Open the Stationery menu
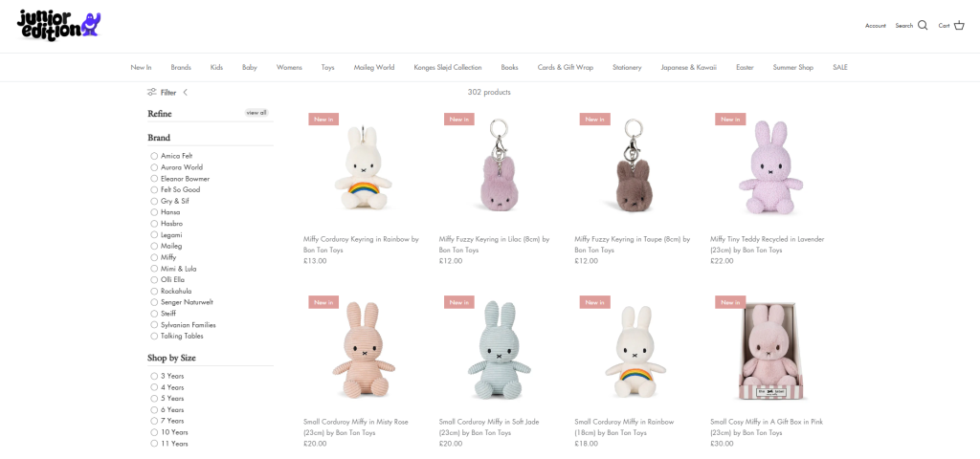 (627, 68)
